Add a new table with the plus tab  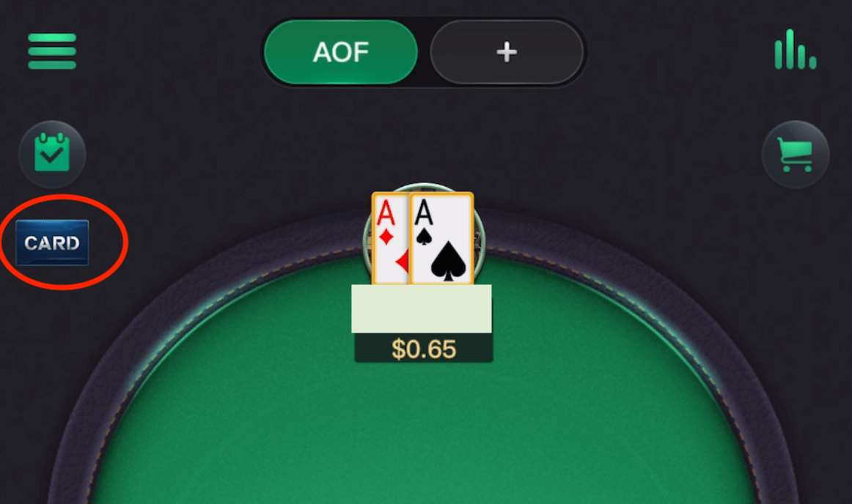507,52
